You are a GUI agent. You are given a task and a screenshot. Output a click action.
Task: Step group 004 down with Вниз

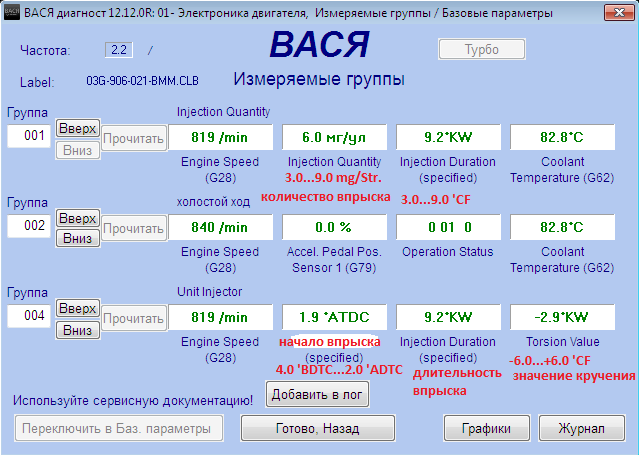(x=77, y=330)
